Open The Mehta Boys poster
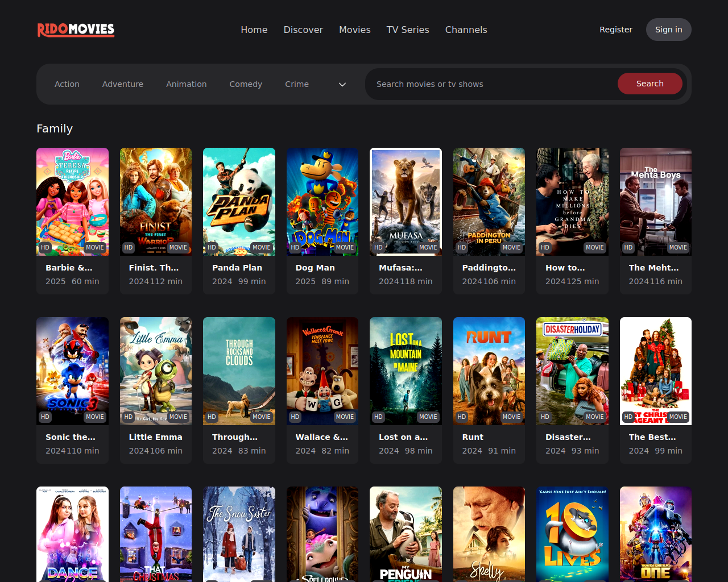Viewport: 728px width, 582px height. point(656,202)
